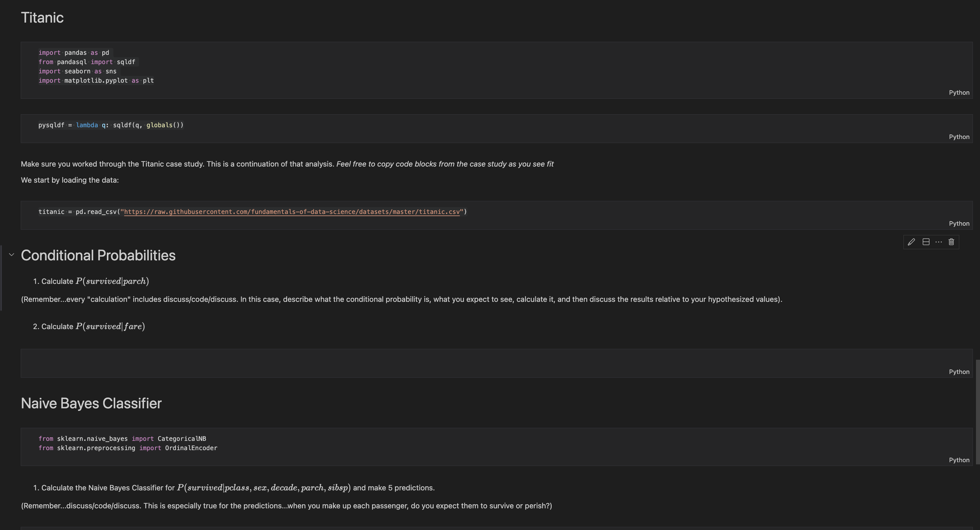The height and width of the screenshot is (530, 980).
Task: Click Python language label on sklearn imports cell
Action: click(959, 460)
